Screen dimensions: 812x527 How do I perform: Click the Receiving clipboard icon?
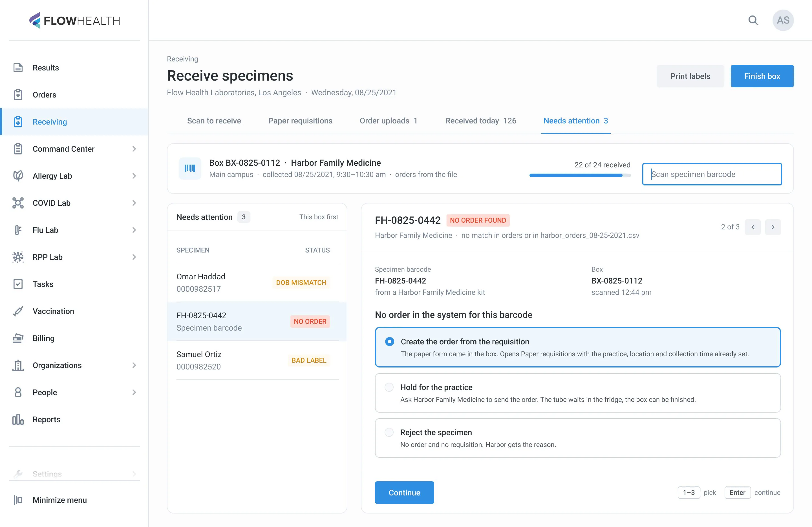(x=18, y=122)
